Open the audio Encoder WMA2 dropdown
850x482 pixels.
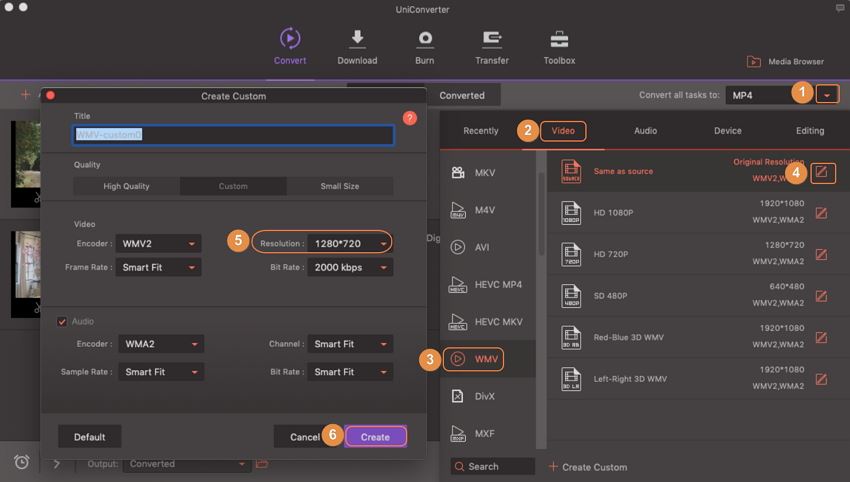[x=161, y=344]
